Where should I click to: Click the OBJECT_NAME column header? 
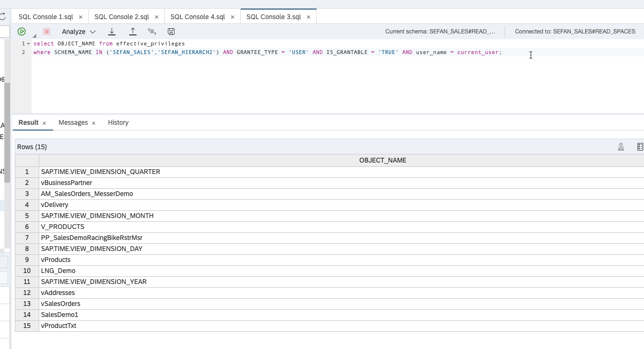tap(382, 160)
